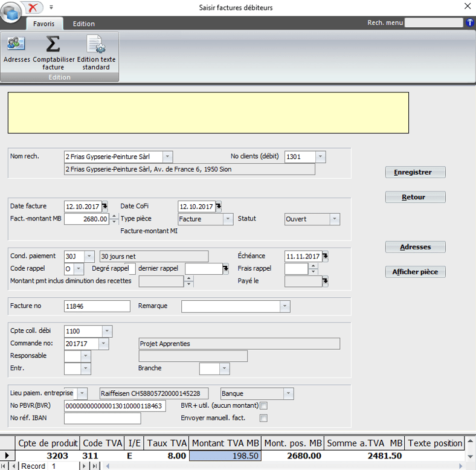Click the blue cube application button

pos(11,13)
